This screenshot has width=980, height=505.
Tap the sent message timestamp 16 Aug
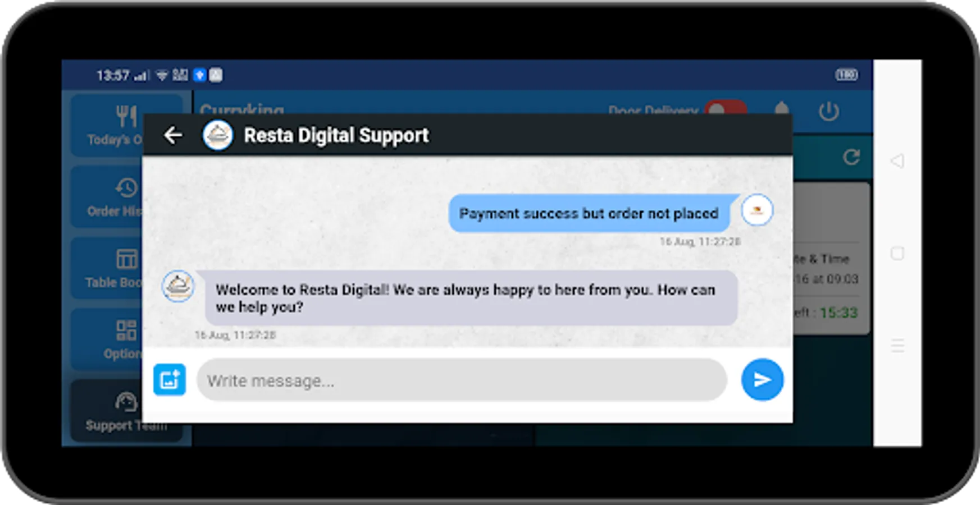click(700, 241)
